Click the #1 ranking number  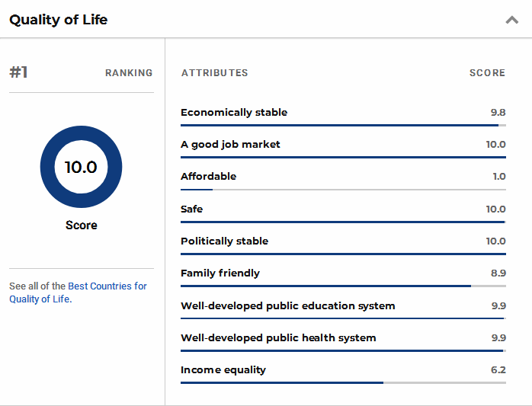point(18,72)
